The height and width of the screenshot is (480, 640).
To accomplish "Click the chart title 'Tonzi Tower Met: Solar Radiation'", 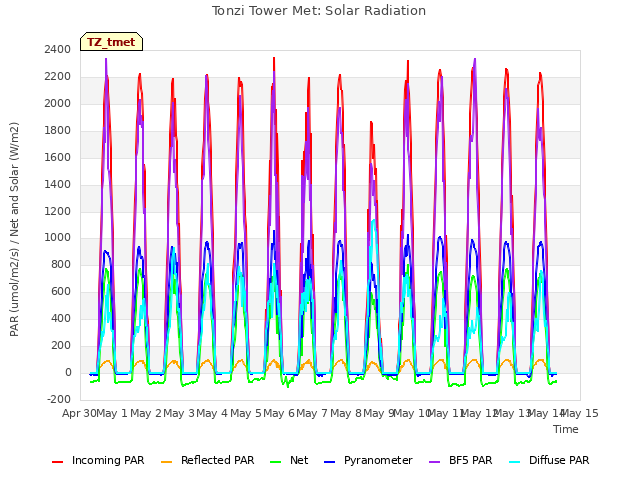I will 319,11.
